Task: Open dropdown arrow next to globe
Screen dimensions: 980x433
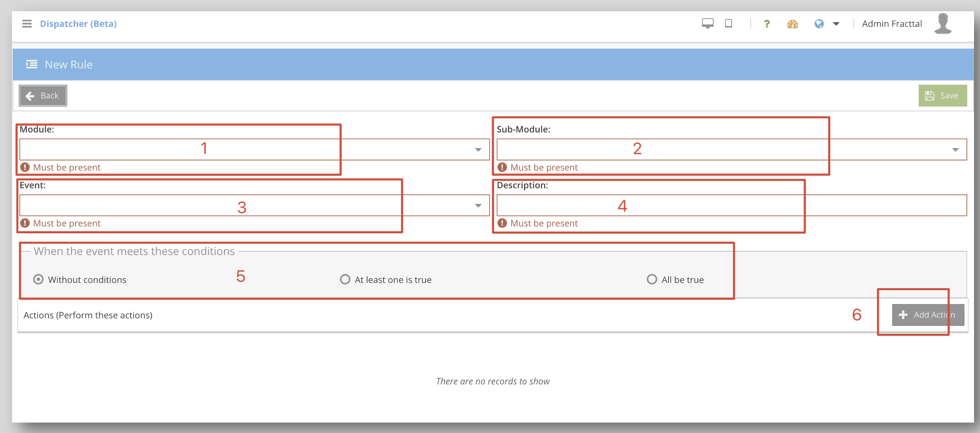Action: click(x=836, y=24)
